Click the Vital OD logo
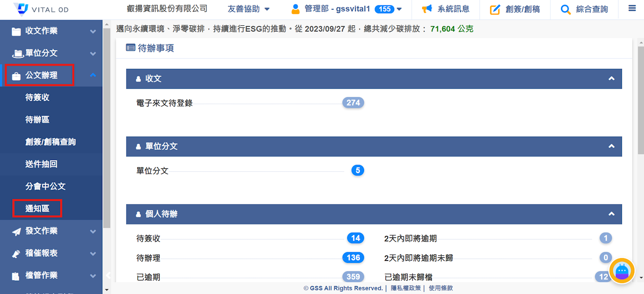 coord(40,9)
